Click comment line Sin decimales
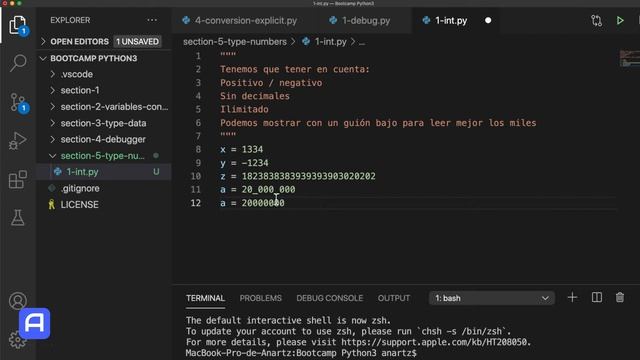640x360 pixels. 255,96
